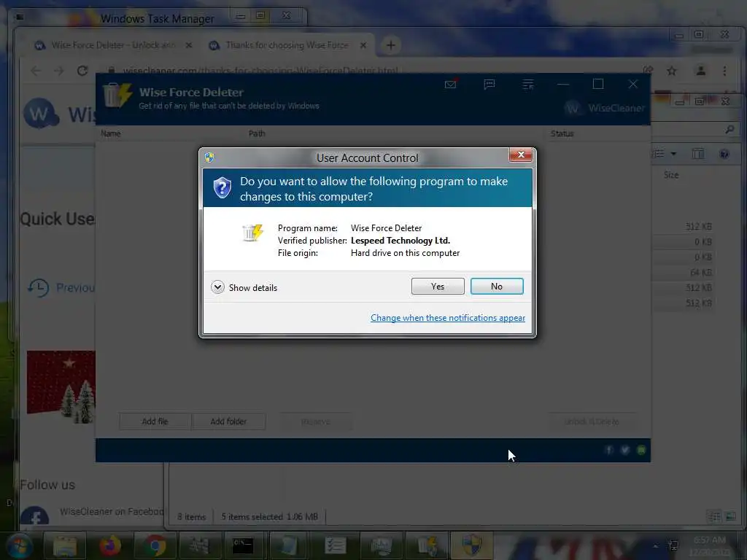Open Google Chrome from the taskbar
Screen dimensions: 747x560
pos(155,545)
